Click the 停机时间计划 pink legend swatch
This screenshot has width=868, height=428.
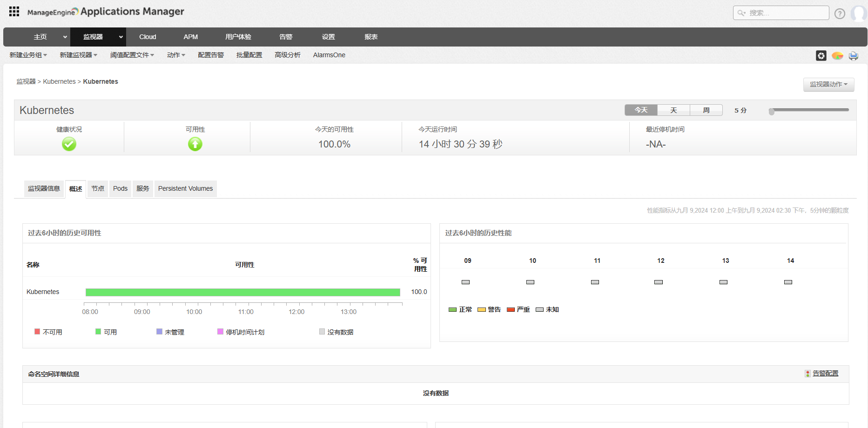point(220,332)
